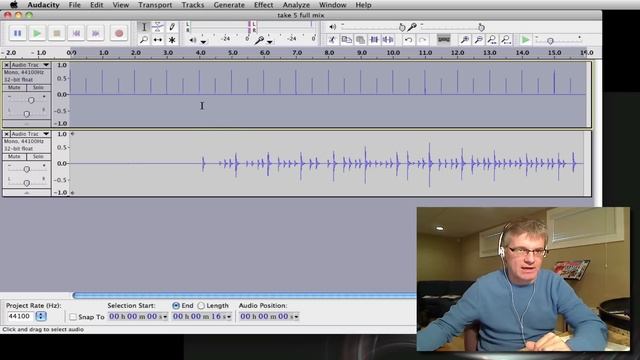Skip to start of the project
This screenshot has width=640, height=360.
(x=76, y=33)
